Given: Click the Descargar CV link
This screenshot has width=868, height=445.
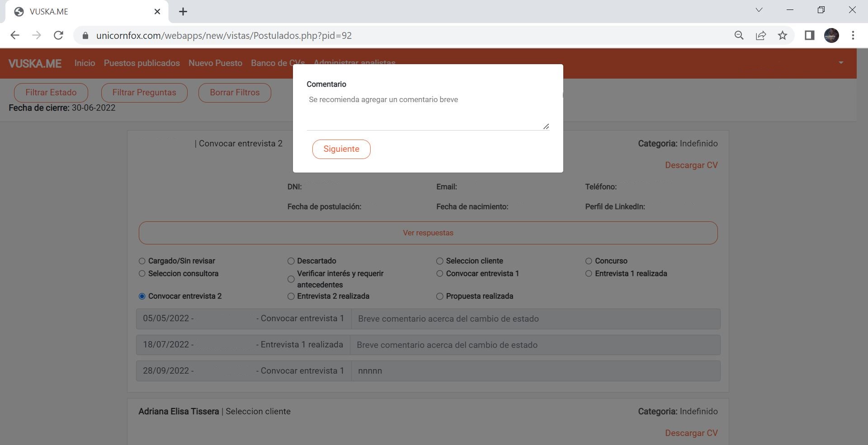Looking at the screenshot, I should (691, 165).
